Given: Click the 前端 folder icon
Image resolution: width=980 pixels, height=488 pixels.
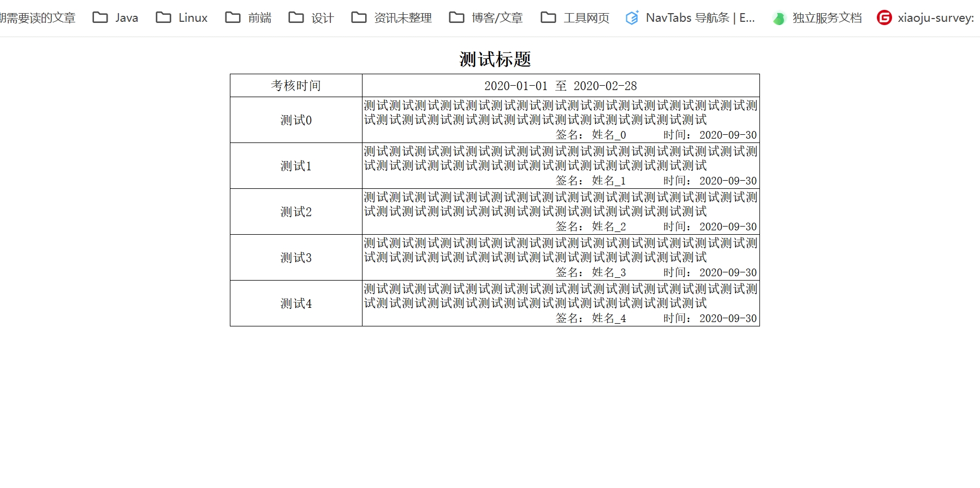Looking at the screenshot, I should point(233,17).
